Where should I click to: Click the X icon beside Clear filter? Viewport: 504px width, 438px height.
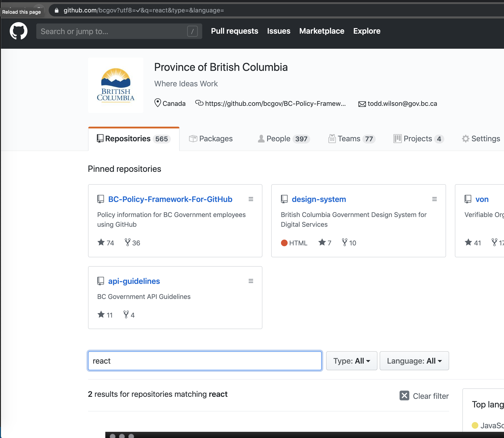(x=404, y=395)
